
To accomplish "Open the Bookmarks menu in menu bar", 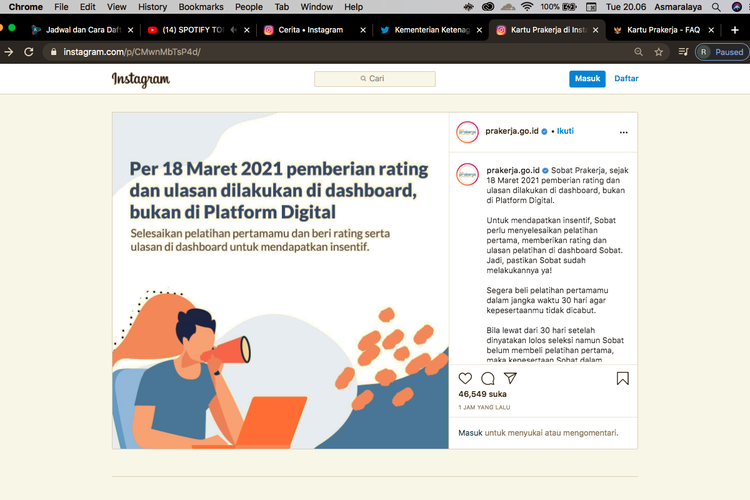I will [x=200, y=7].
